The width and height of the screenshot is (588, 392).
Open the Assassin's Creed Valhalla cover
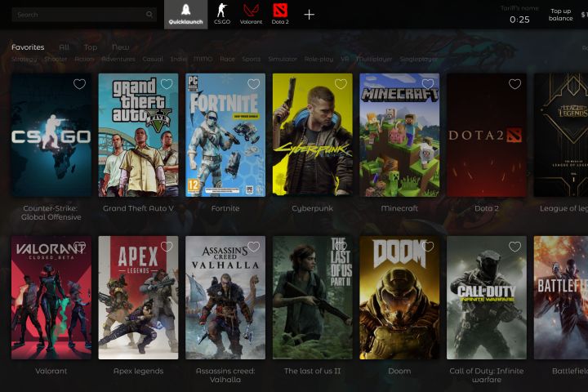tap(225, 297)
